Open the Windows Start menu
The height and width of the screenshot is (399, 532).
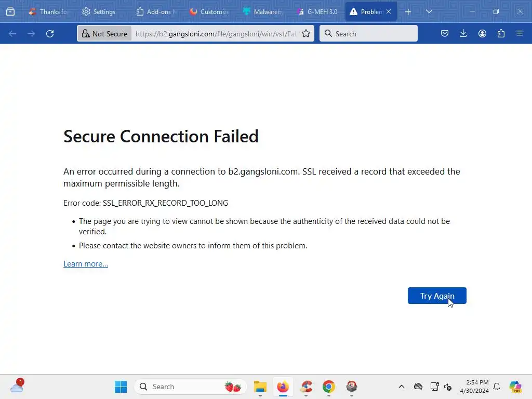pyautogui.click(x=121, y=387)
